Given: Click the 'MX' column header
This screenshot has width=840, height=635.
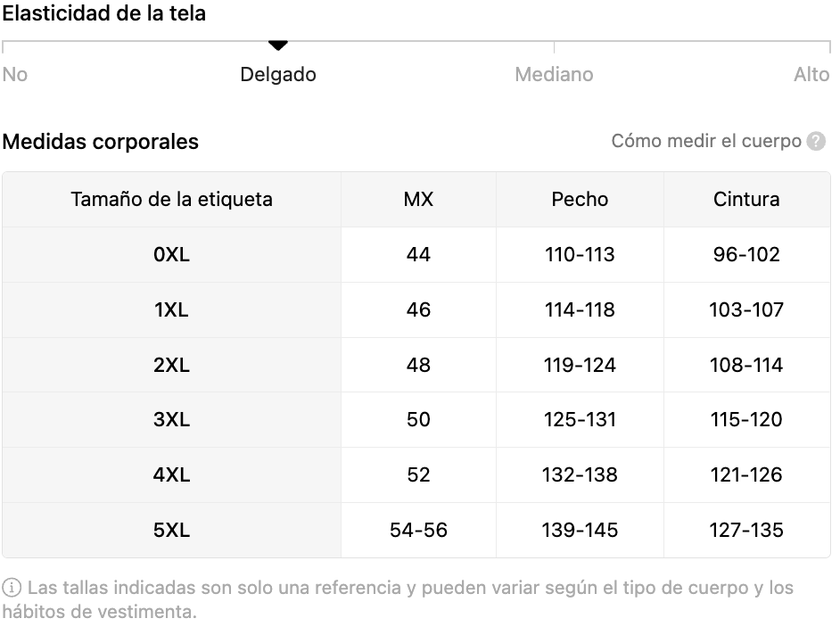Looking at the screenshot, I should pyautogui.click(x=418, y=199).
